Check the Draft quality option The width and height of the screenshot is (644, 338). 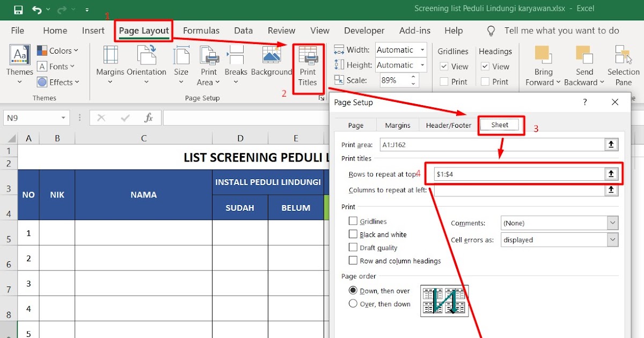[353, 247]
